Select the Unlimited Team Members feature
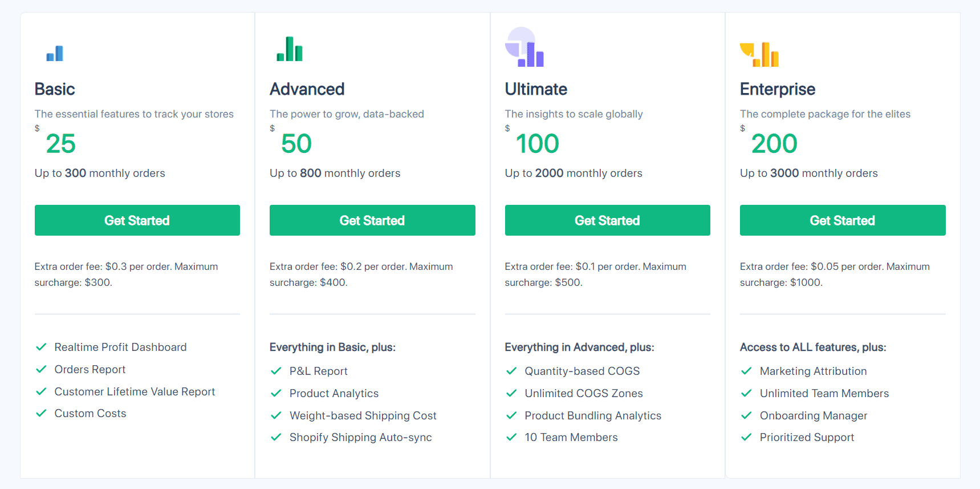The height and width of the screenshot is (489, 980). tap(824, 393)
